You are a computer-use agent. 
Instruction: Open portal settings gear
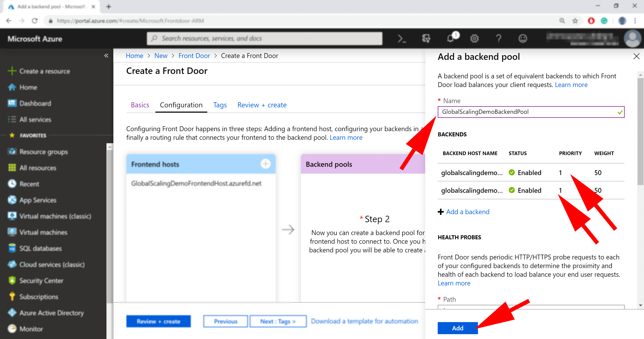click(474, 38)
